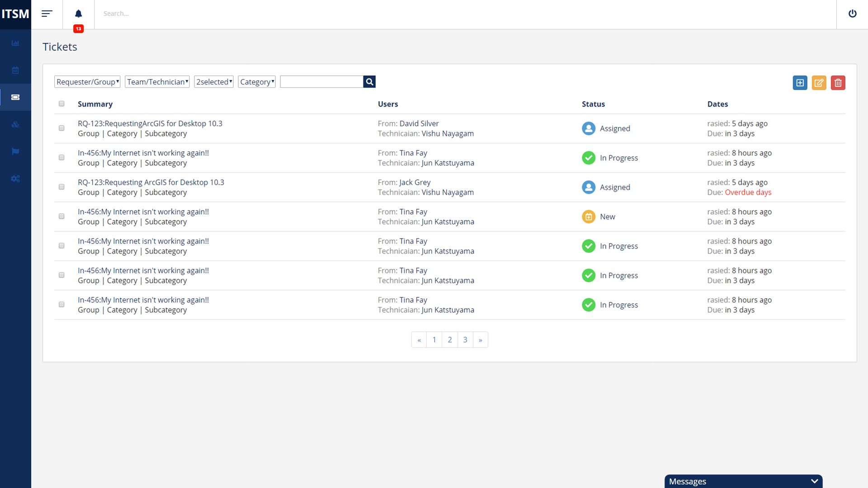This screenshot has height=488, width=868.
Task: Open ticket RQ-123:Requesting ArcGIS from Jack Grey
Action: click(x=151, y=182)
